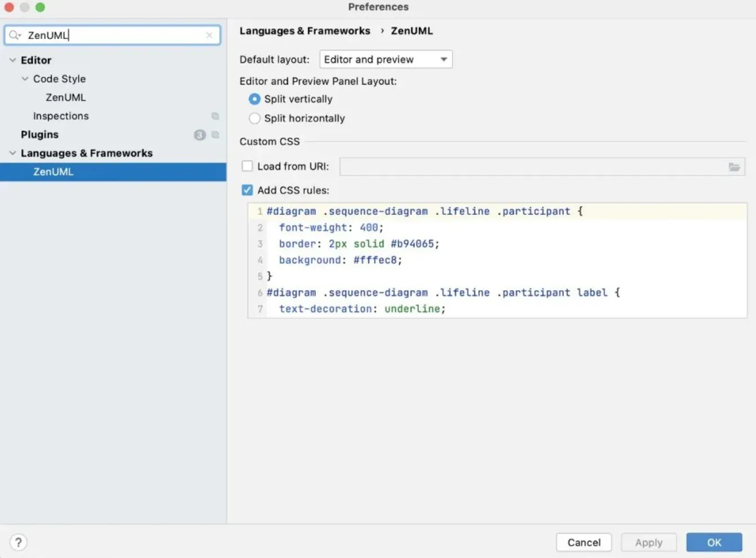Collapse the Languages & Frameworks section
Screen dimensions: 756x558
coord(12,153)
